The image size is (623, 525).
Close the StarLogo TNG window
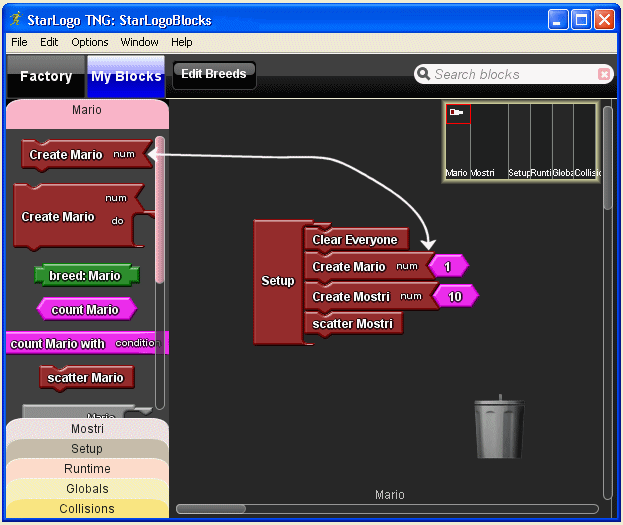point(604,20)
